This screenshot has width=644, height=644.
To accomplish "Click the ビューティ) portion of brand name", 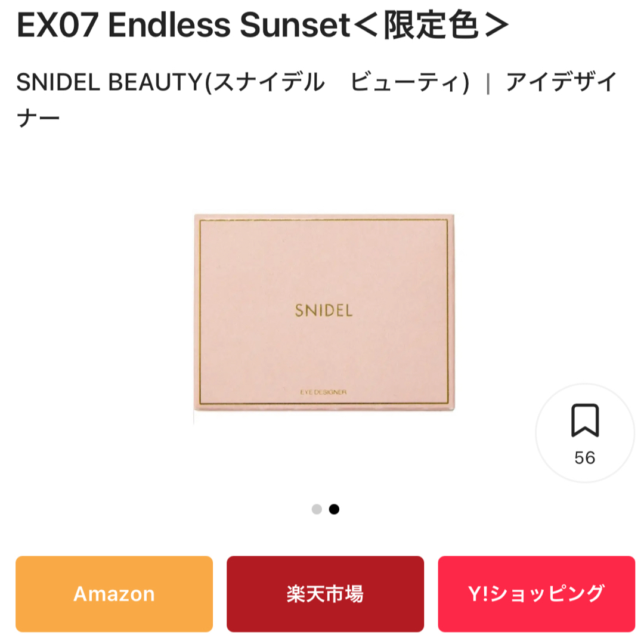I will click(x=410, y=82).
